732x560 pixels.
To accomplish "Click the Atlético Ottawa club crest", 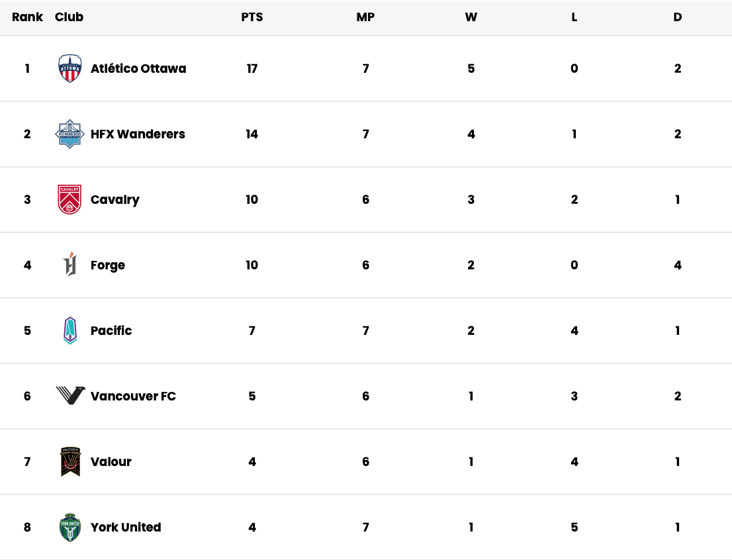I will click(x=69, y=68).
